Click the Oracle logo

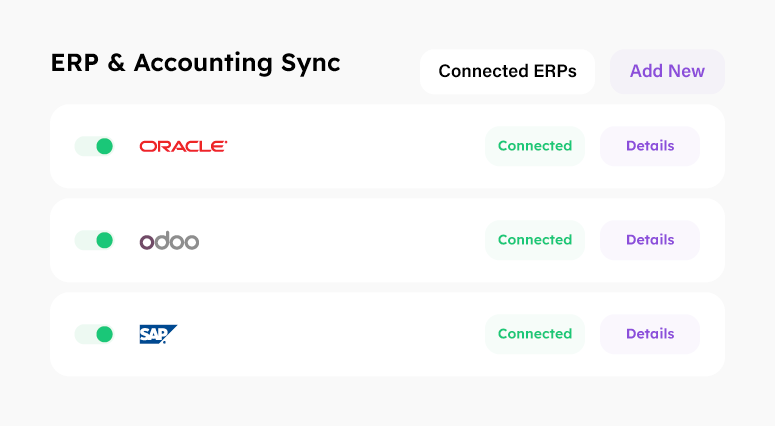(183, 146)
